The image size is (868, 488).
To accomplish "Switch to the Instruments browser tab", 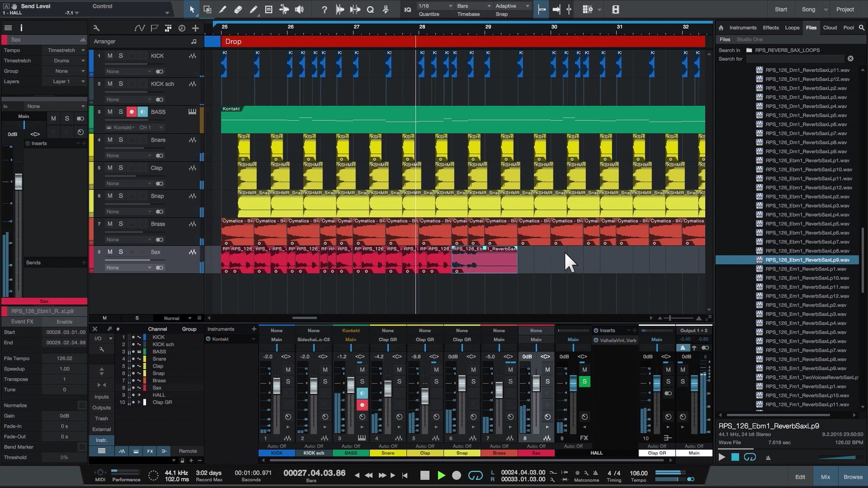I will [x=742, y=28].
